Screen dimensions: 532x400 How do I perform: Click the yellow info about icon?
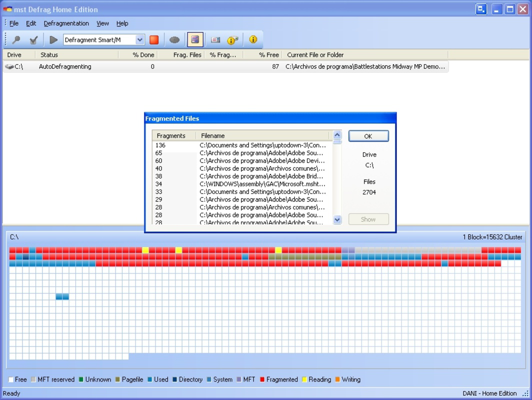[x=253, y=39]
